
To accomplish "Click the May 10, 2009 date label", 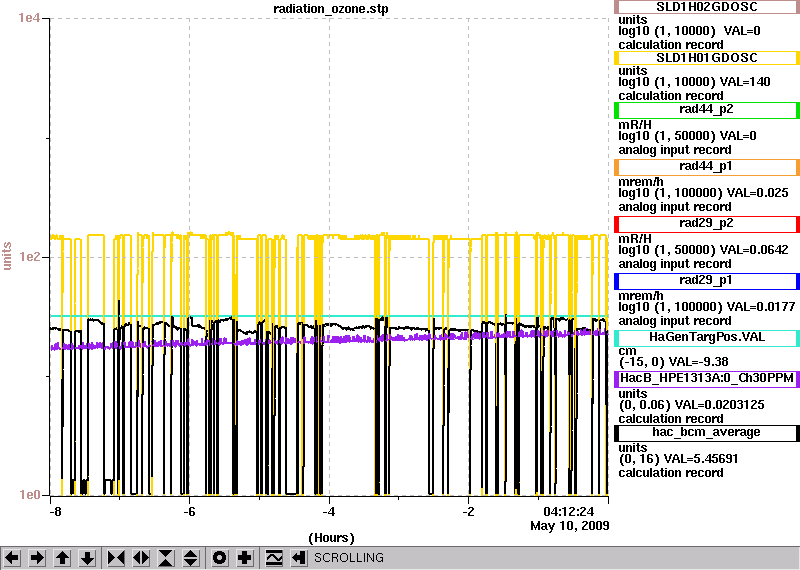I will 569,526.
